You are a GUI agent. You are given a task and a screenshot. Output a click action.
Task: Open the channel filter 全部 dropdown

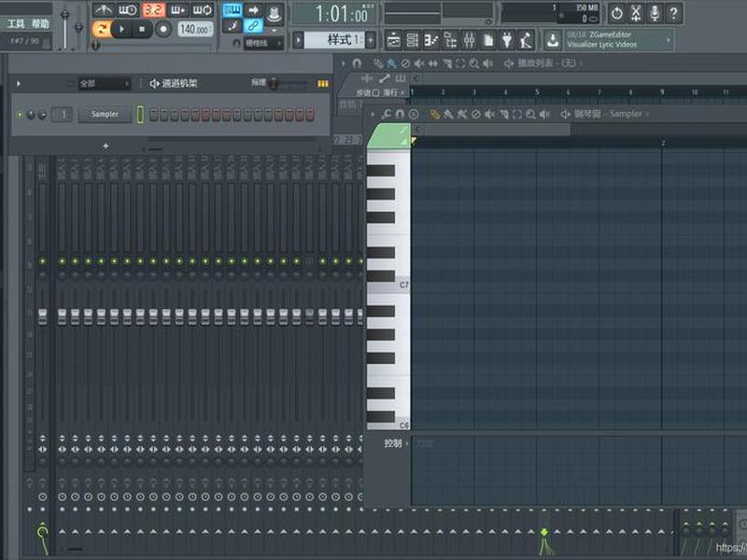(104, 84)
